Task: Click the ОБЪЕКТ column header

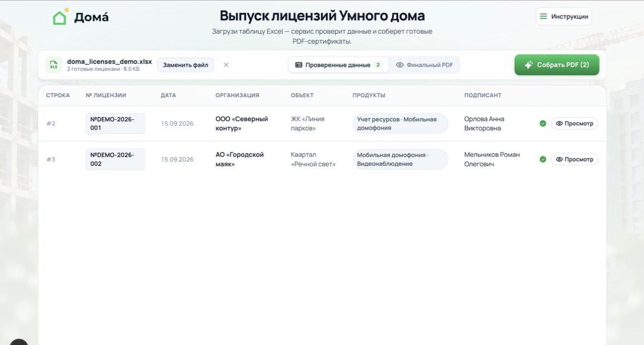Action: pyautogui.click(x=302, y=95)
